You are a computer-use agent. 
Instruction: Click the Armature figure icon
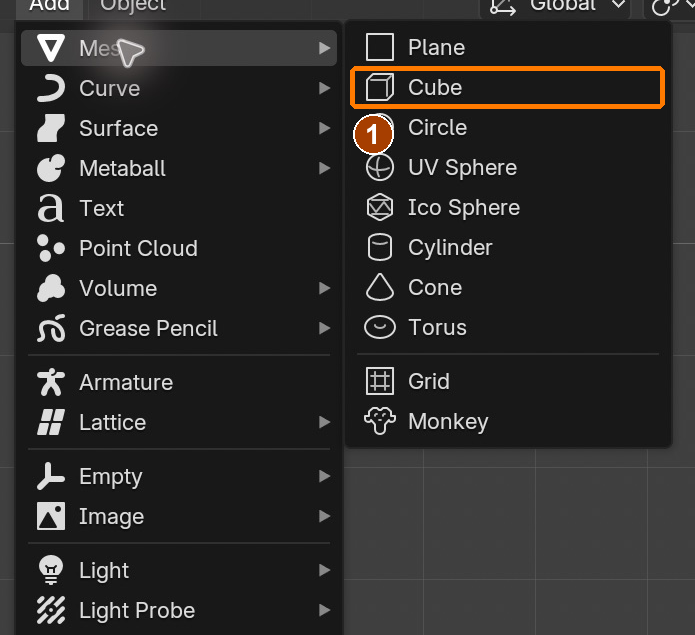pos(51,382)
